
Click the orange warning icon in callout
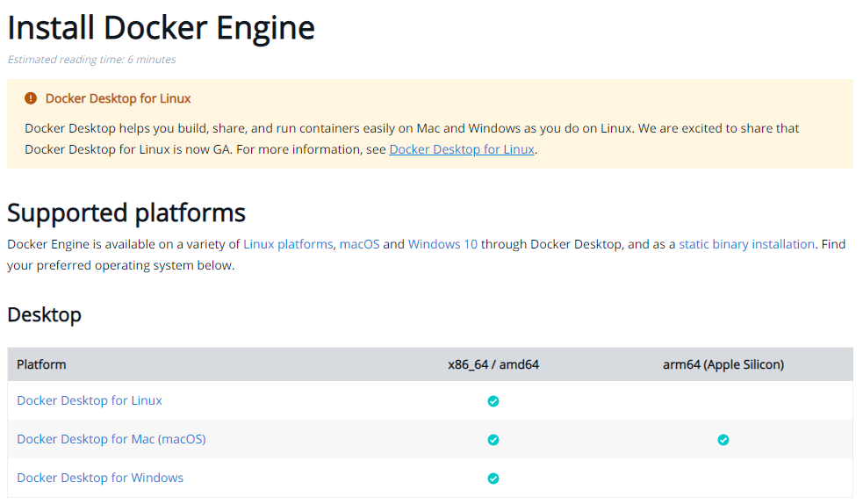click(x=31, y=98)
